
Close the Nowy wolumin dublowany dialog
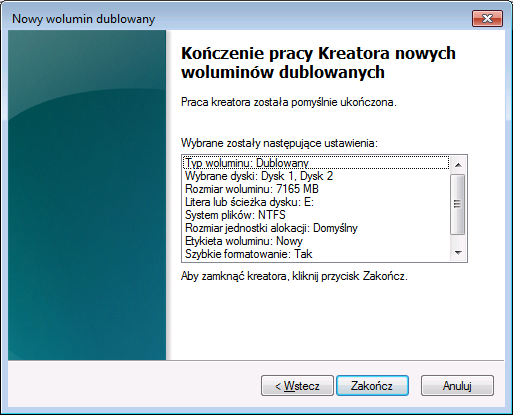487,18
